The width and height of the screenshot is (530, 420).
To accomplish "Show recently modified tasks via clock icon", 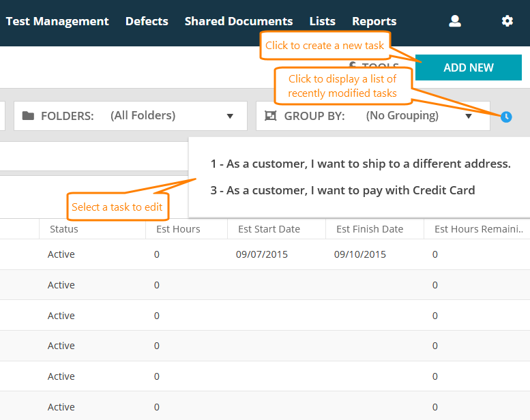I will click(x=506, y=117).
